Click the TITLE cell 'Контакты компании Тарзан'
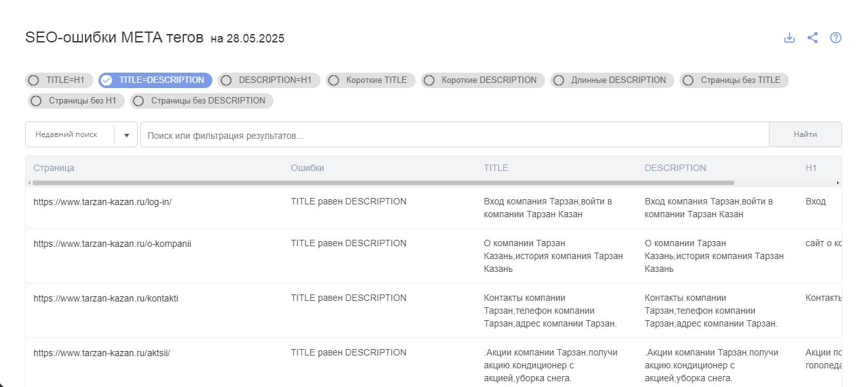This screenshot has height=387, width=868. pyautogui.click(x=550, y=310)
